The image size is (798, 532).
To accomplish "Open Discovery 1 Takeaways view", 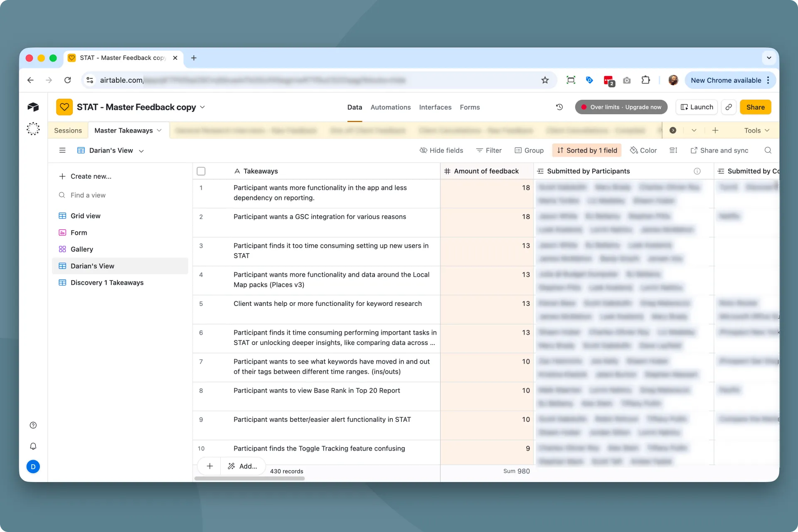I will click(x=120, y=283).
